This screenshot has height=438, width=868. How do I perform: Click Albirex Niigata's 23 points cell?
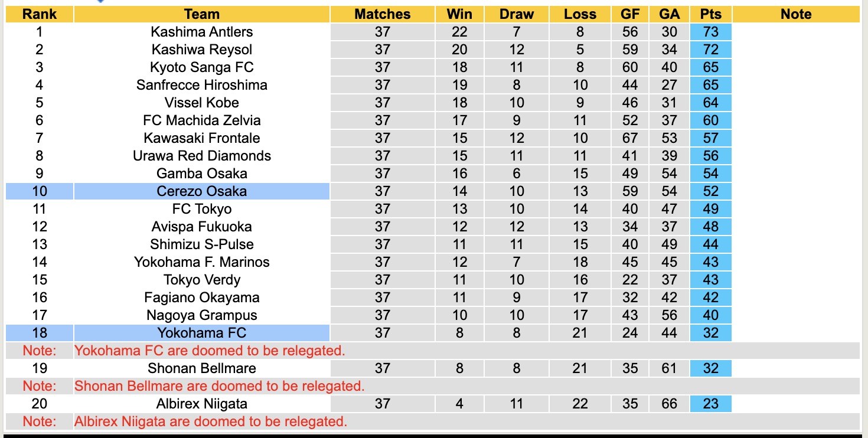(710, 404)
